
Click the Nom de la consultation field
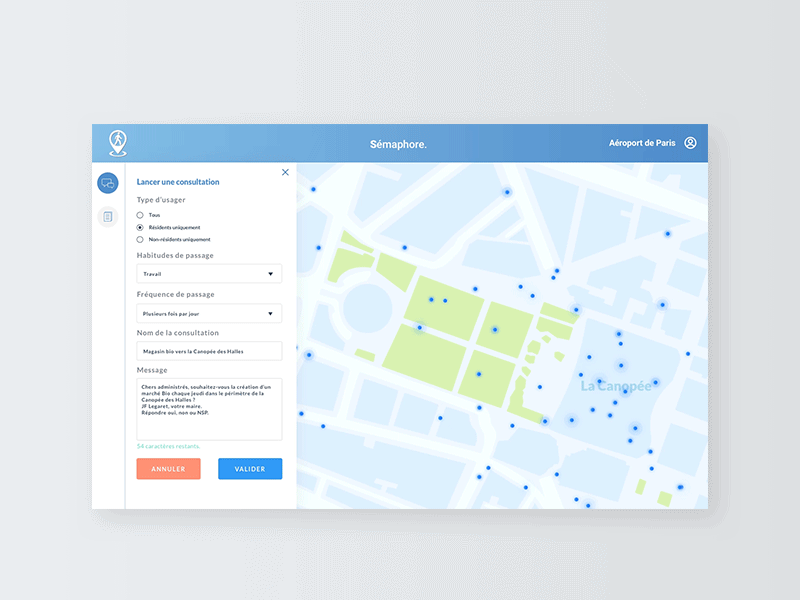[209, 351]
